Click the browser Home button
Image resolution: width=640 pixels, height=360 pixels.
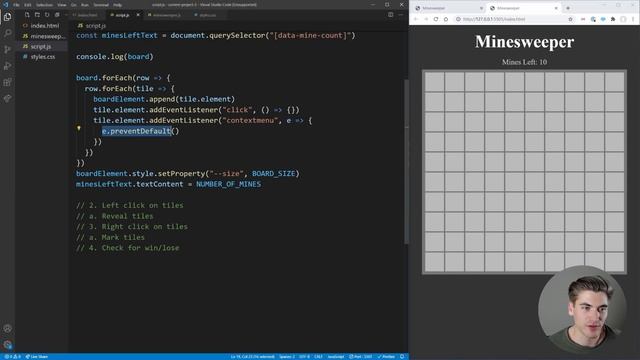446,19
